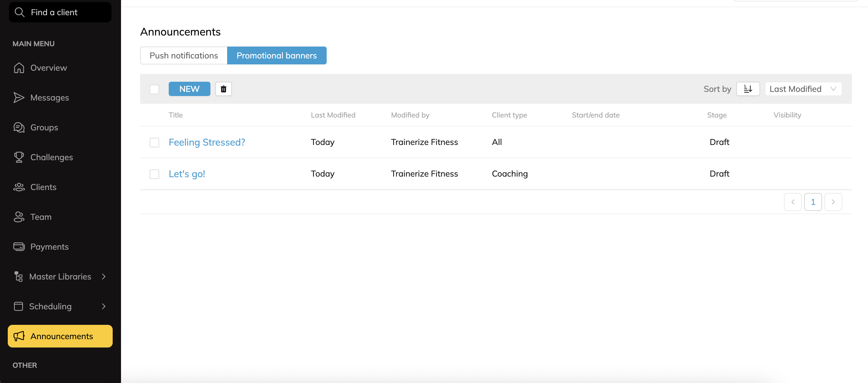Open the Last Modified sort dropdown
Image resolution: width=868 pixels, height=383 pixels.
pyautogui.click(x=803, y=89)
